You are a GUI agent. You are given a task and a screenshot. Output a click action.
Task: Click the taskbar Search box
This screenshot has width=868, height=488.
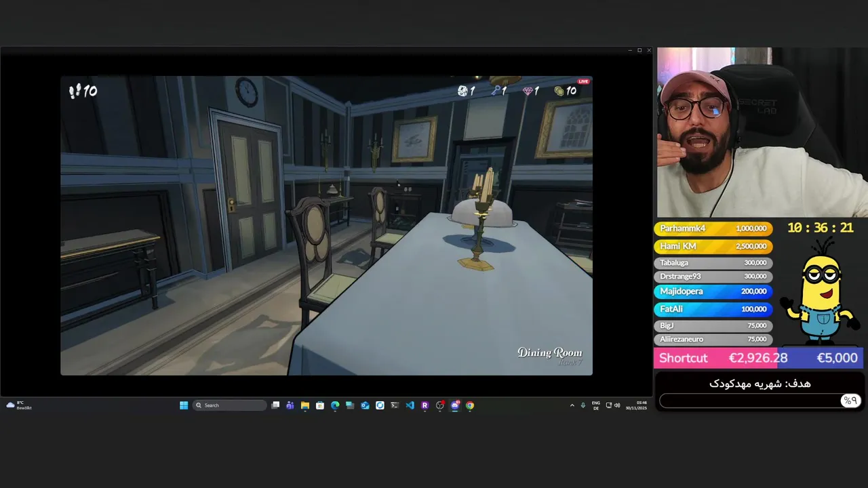229,405
